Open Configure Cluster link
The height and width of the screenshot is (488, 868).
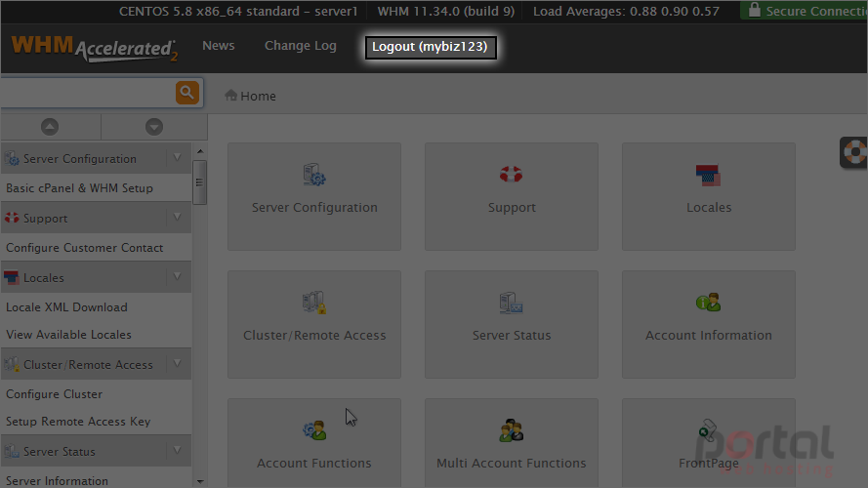54,394
